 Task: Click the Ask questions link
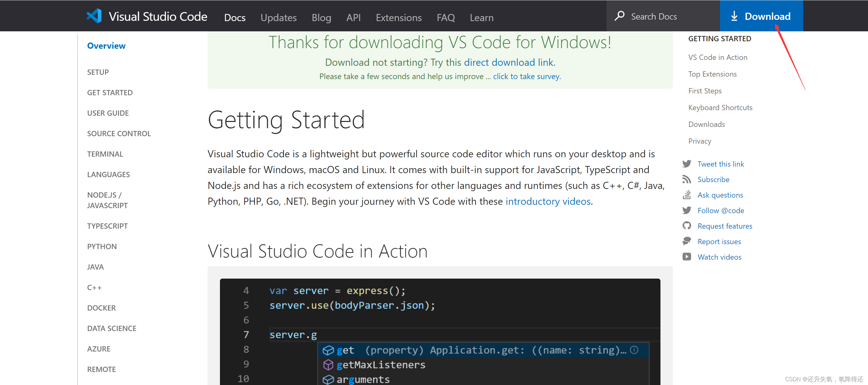[720, 195]
